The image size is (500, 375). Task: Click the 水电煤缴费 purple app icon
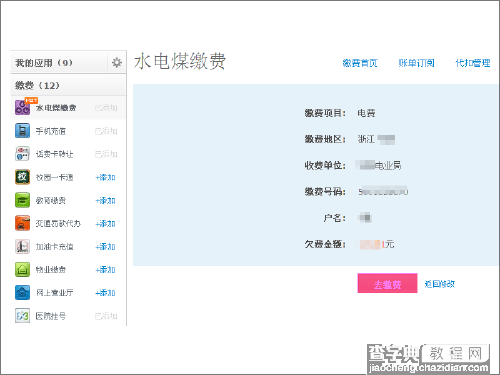point(22,107)
